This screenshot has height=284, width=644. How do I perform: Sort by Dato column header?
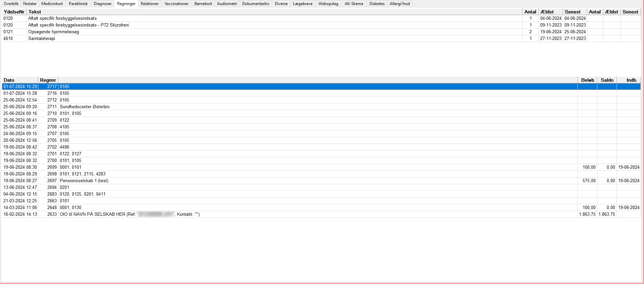coord(20,80)
